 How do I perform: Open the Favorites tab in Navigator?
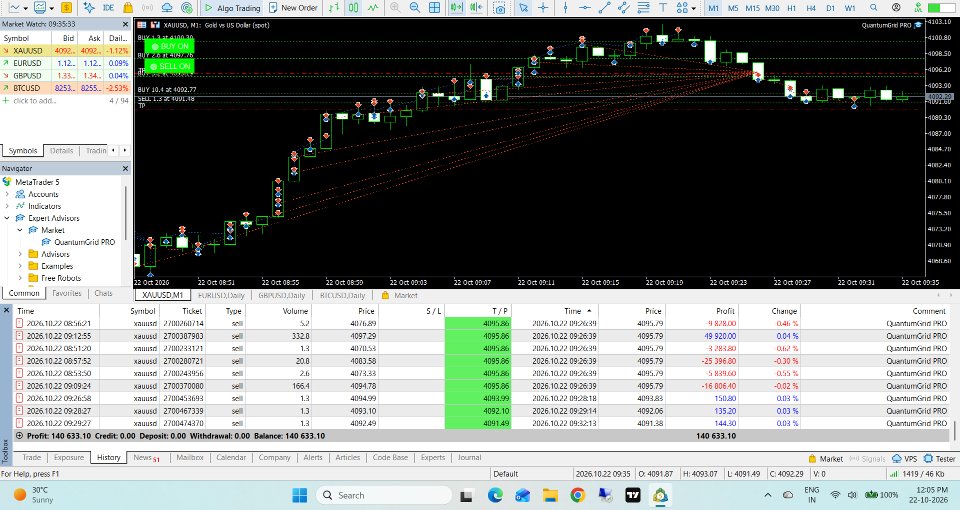tap(67, 293)
